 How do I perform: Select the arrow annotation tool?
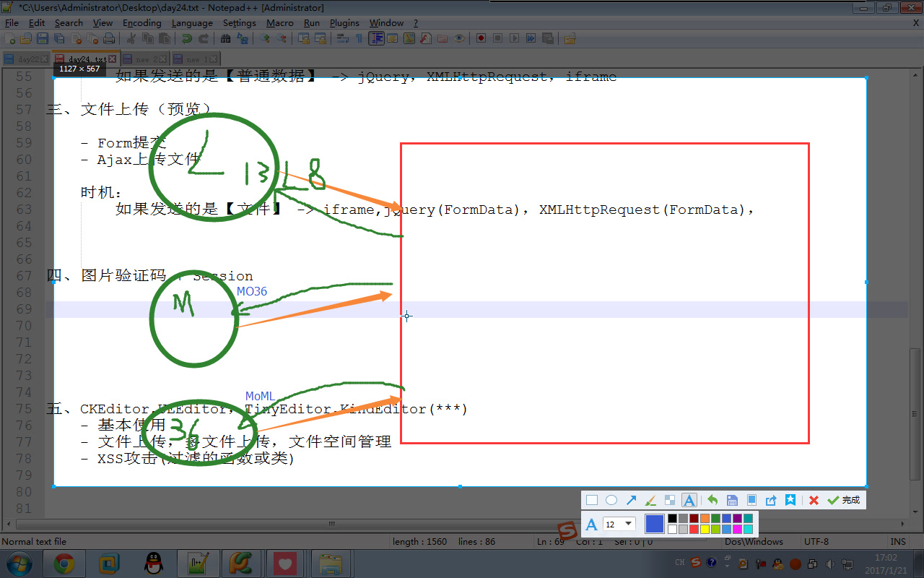coord(631,499)
